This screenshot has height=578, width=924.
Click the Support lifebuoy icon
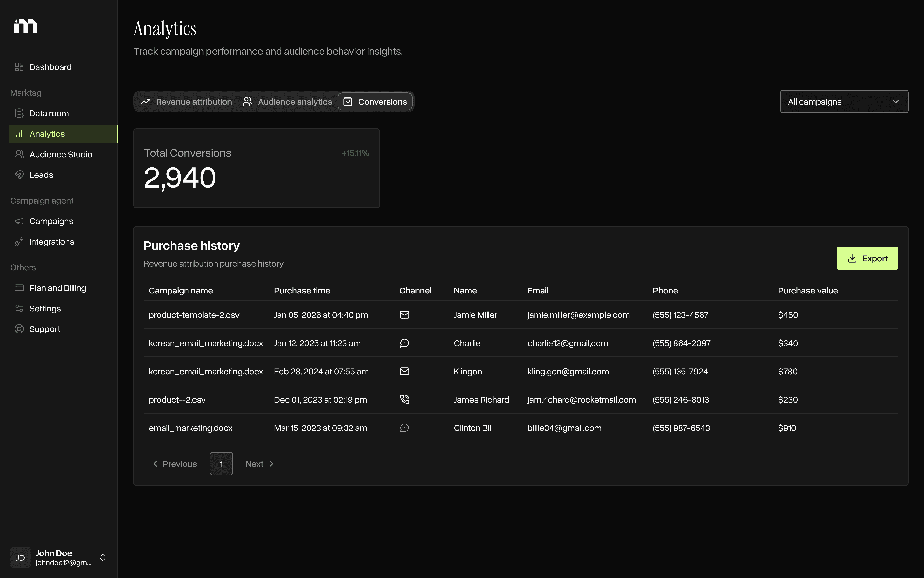click(19, 329)
